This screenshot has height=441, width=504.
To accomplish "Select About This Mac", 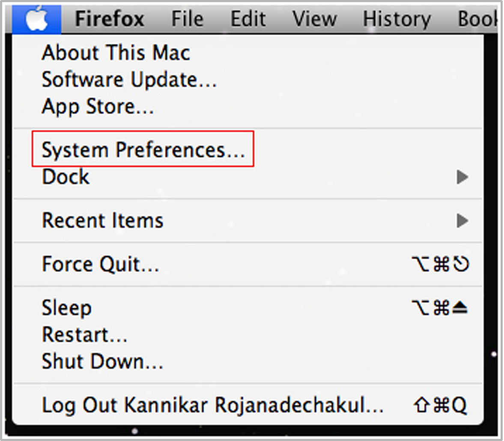I will (x=116, y=53).
